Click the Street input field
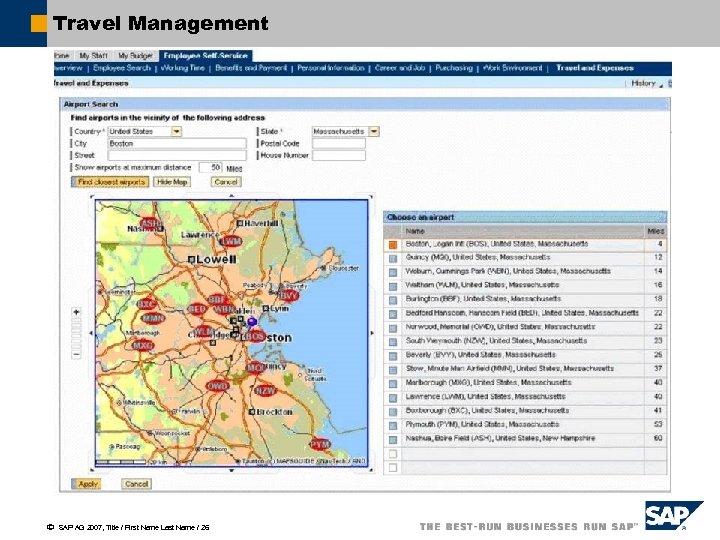 (x=177, y=155)
